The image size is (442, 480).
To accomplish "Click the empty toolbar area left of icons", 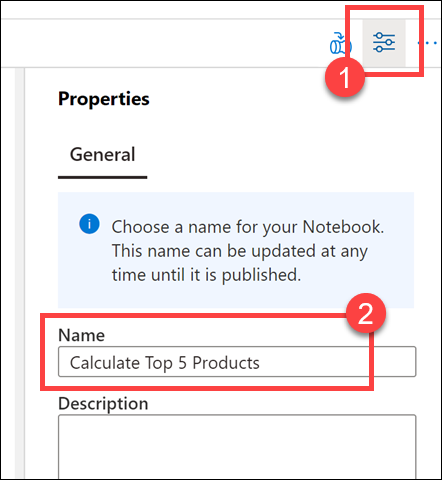I will point(160,43).
